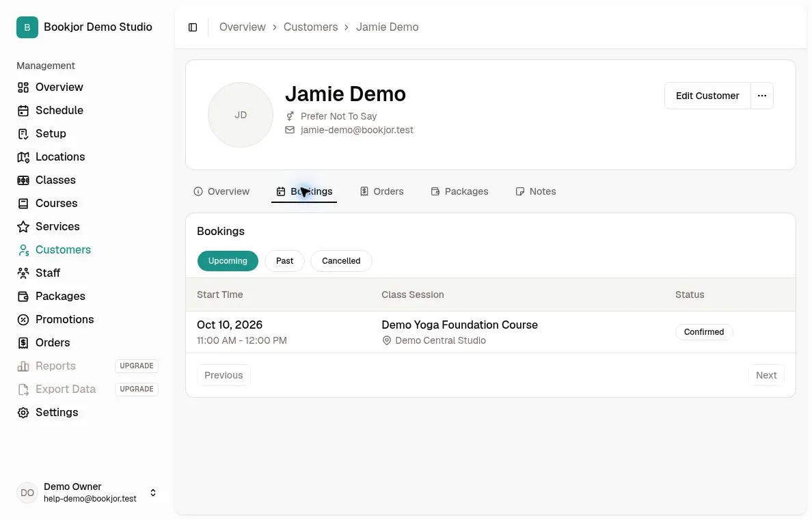This screenshot has height=520, width=812.
Task: Click the Locations map icon
Action: coord(23,157)
